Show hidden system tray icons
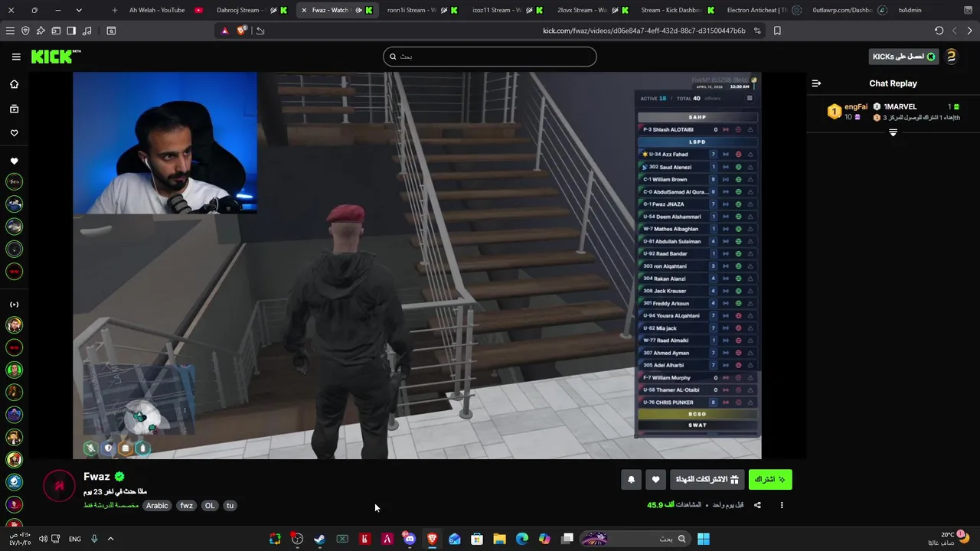This screenshot has width=980, height=551. pos(110,539)
